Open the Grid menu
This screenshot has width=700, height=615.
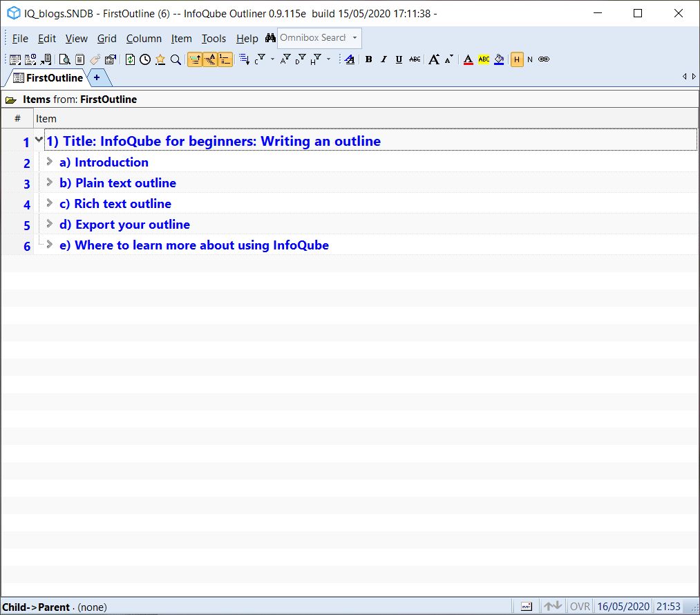point(106,39)
